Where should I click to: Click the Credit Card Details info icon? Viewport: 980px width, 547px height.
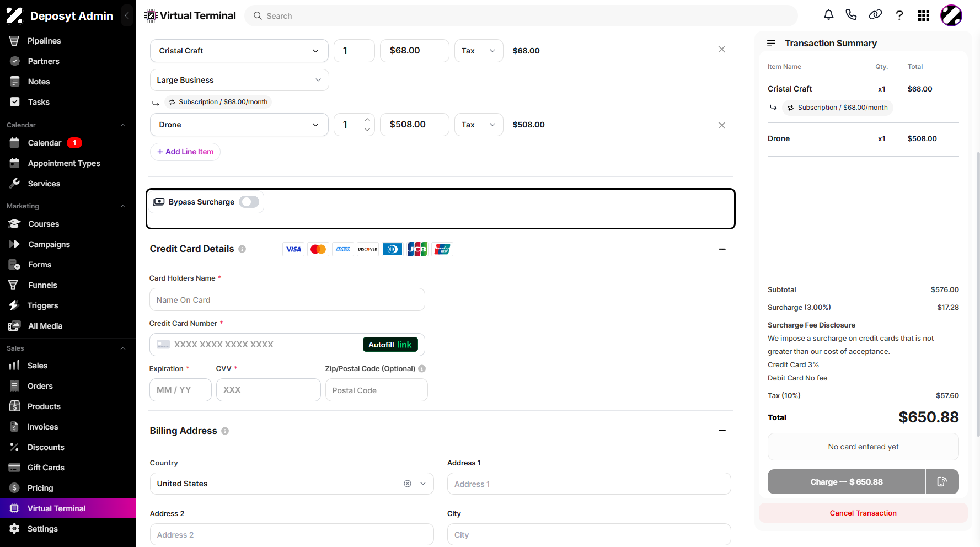pyautogui.click(x=242, y=249)
